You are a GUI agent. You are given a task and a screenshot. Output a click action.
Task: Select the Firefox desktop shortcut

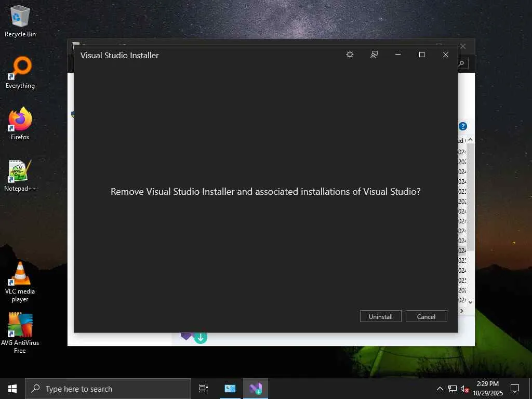[20, 124]
